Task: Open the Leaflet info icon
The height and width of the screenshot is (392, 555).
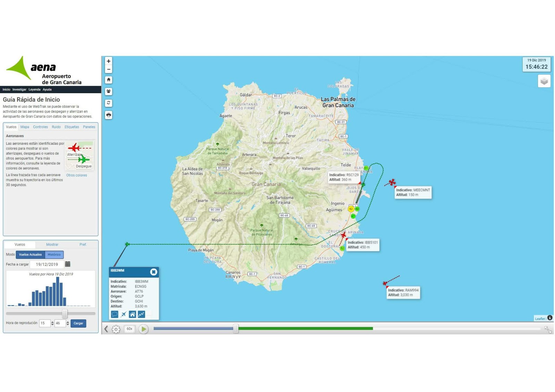Action: coord(550,318)
